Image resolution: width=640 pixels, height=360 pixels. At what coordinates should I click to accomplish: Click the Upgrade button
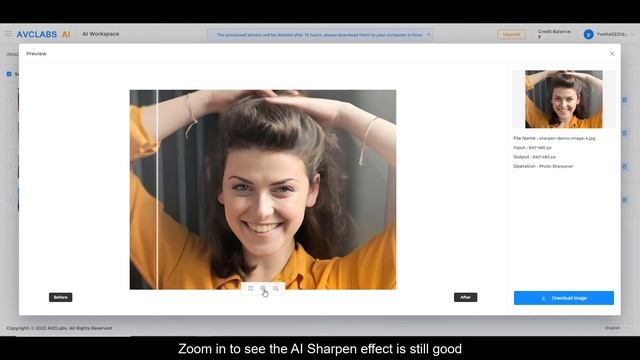511,35
